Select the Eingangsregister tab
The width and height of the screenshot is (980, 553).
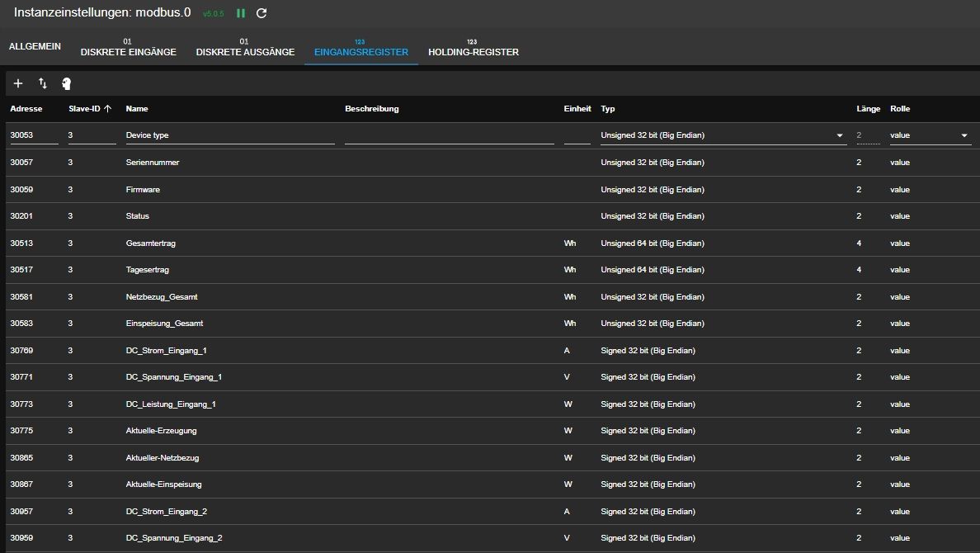(x=361, y=47)
